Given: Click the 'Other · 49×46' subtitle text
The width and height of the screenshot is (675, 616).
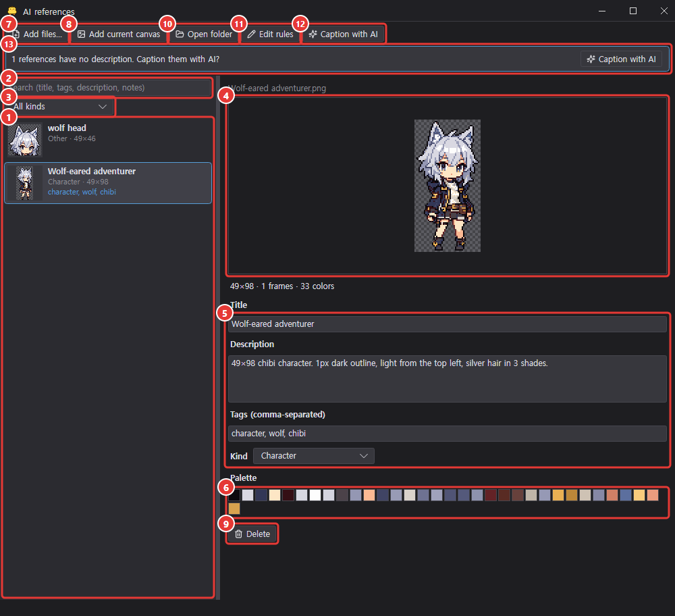Looking at the screenshot, I should tap(72, 138).
